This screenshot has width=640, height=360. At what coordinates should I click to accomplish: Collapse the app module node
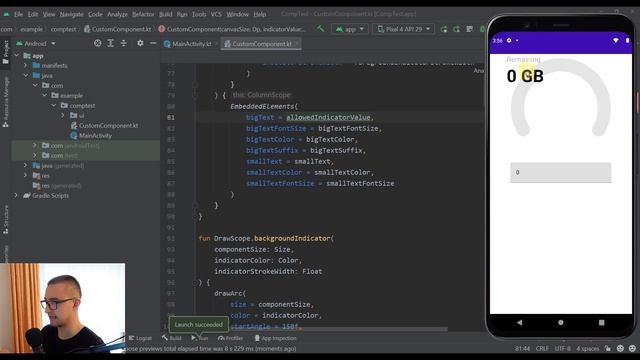point(17,55)
